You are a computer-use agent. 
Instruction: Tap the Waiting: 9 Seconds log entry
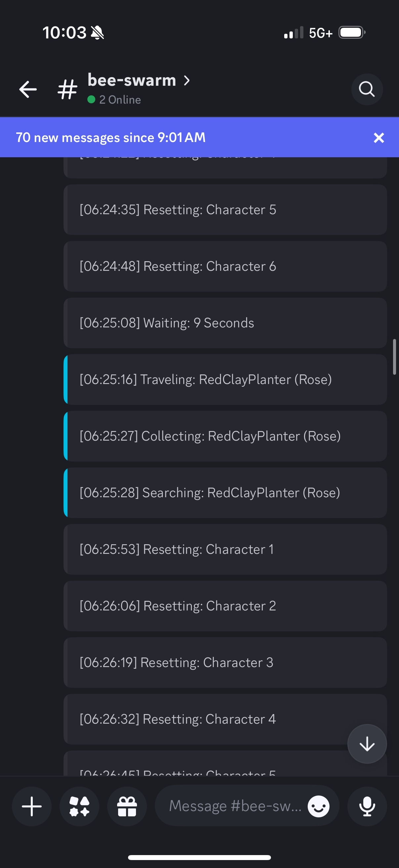coord(225,323)
